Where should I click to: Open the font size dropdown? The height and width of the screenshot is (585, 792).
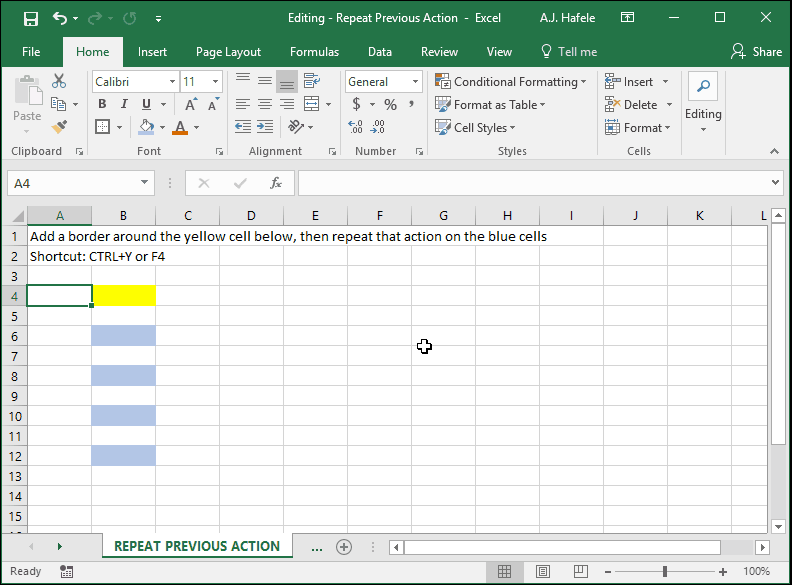[x=216, y=81]
